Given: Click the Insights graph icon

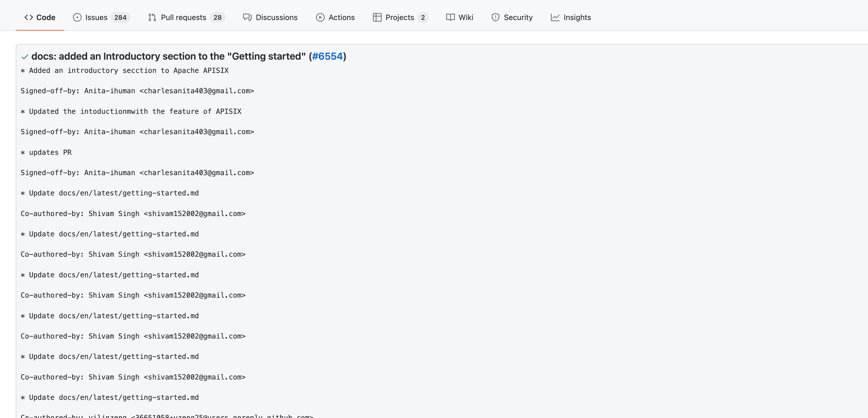Looking at the screenshot, I should [555, 18].
